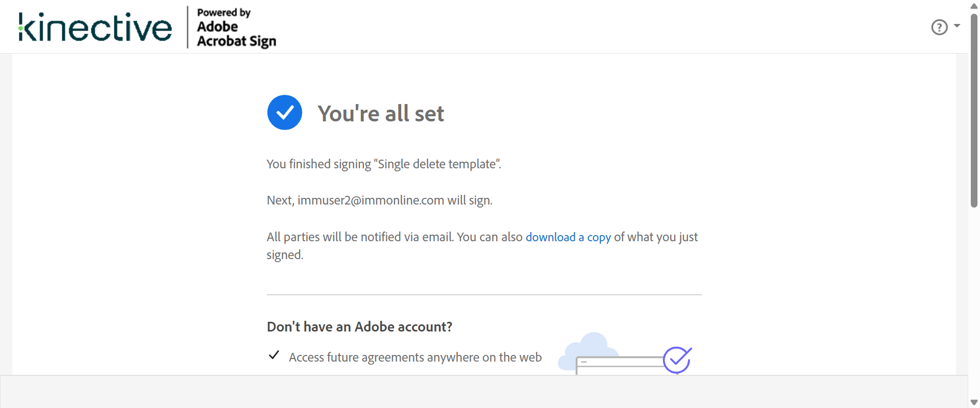This screenshot has height=408, width=980.
Task: Click the "Powered by" label text
Action: [x=224, y=13]
